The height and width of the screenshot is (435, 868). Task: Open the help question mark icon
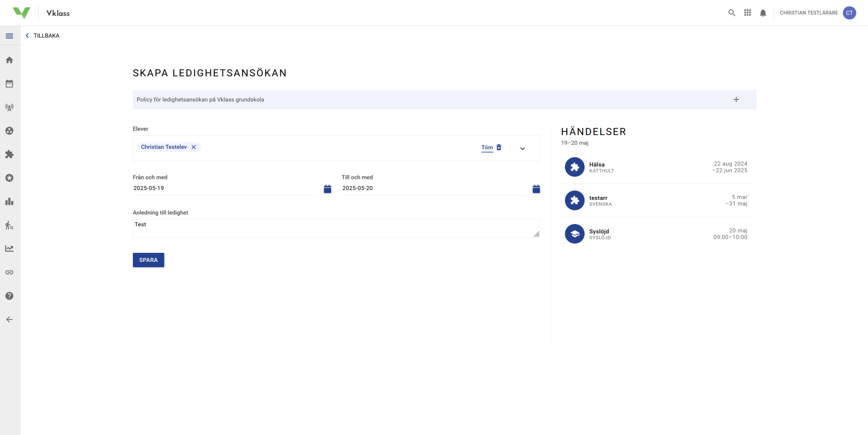click(9, 296)
